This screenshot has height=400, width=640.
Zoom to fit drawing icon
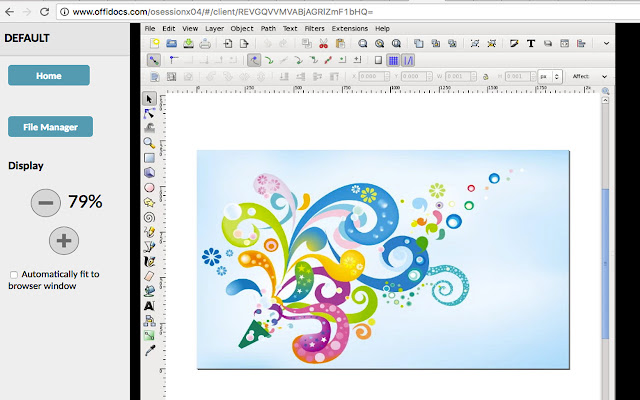pos(380,43)
